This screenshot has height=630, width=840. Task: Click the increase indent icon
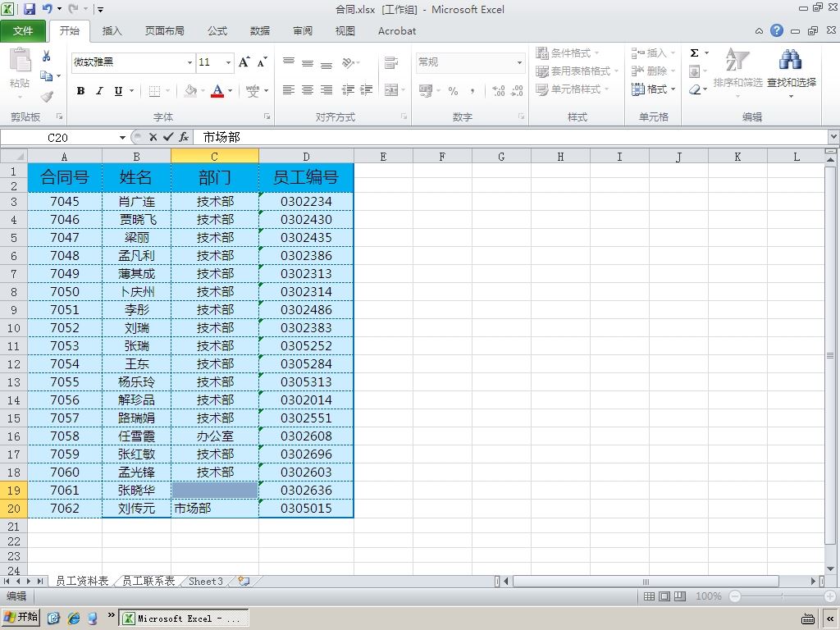367,89
